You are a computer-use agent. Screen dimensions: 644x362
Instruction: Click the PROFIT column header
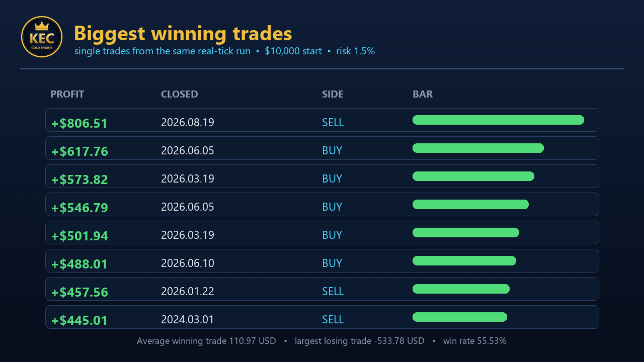point(67,94)
